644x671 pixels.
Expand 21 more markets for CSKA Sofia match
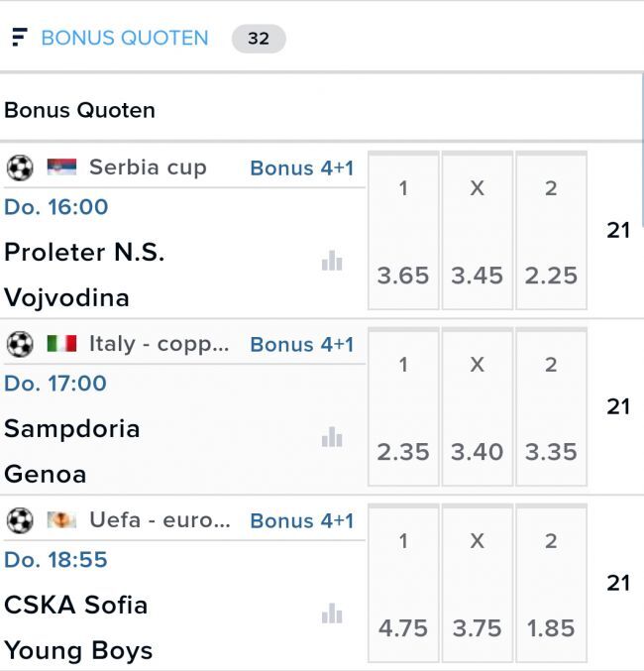[x=618, y=583]
